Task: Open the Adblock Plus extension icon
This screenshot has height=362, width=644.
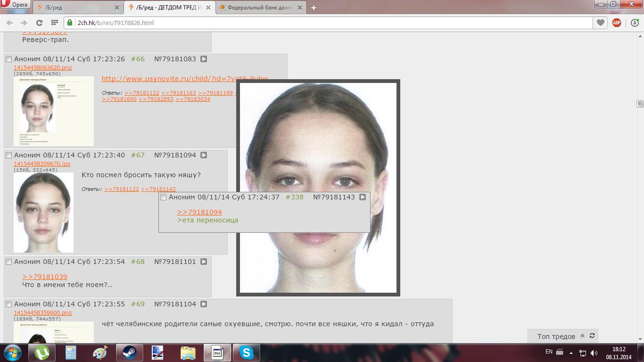Action: tap(616, 23)
